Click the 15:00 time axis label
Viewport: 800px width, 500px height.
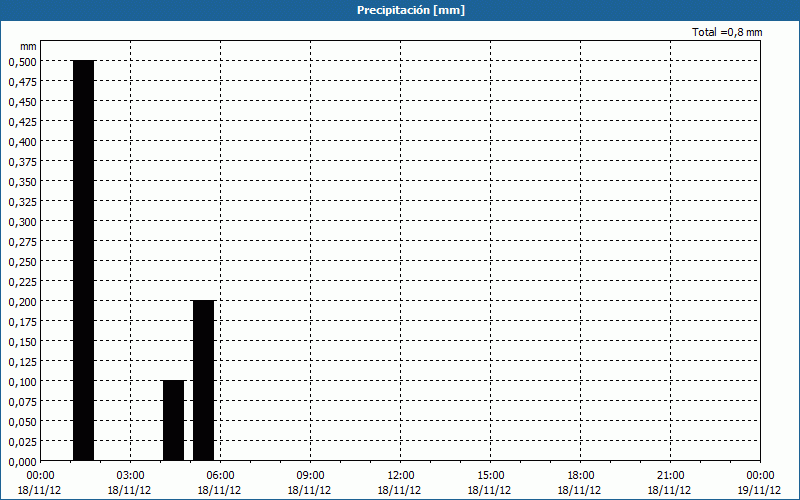(490, 476)
